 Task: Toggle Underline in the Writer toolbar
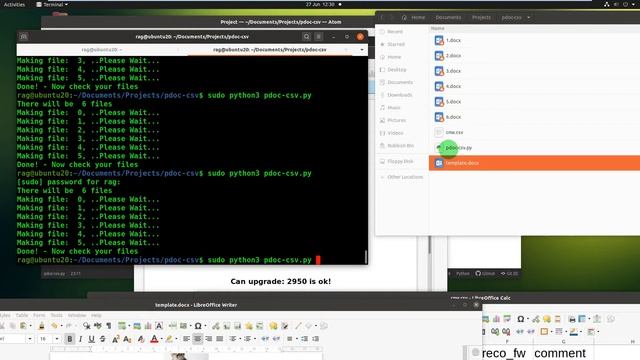[91, 339]
